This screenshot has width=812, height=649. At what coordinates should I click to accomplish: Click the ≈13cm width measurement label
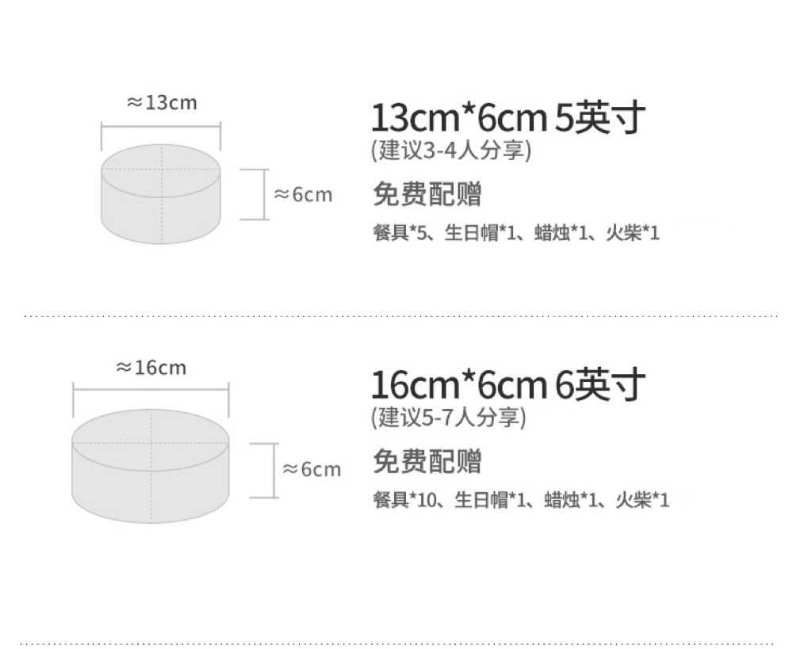[x=162, y=102]
